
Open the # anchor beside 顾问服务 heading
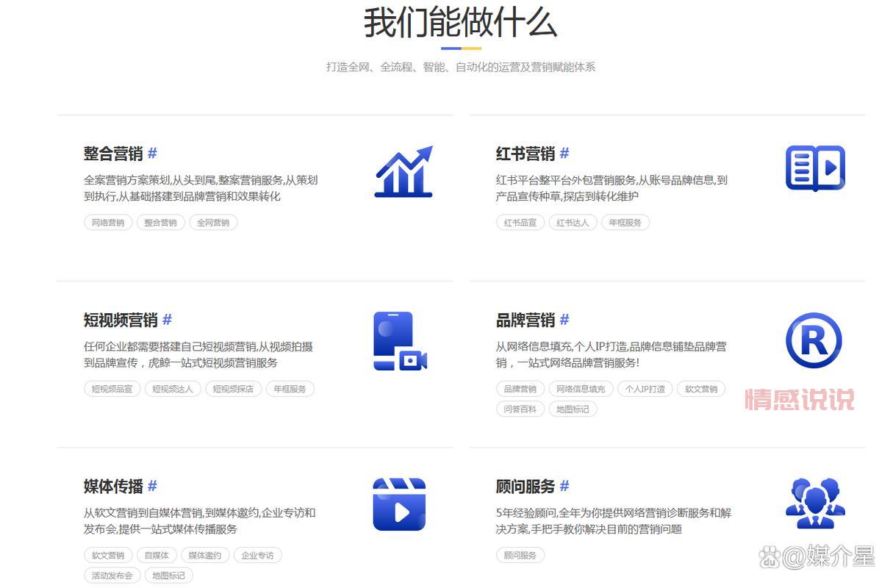coord(563,486)
